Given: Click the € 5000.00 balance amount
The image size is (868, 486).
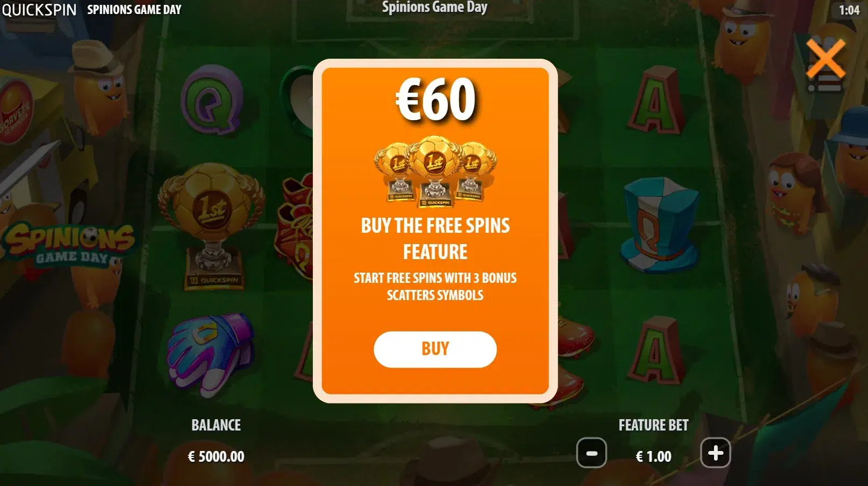Looking at the screenshot, I should [216, 457].
